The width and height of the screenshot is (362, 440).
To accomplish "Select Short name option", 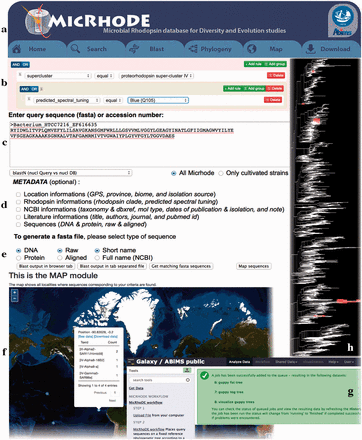I will click(x=97, y=250).
